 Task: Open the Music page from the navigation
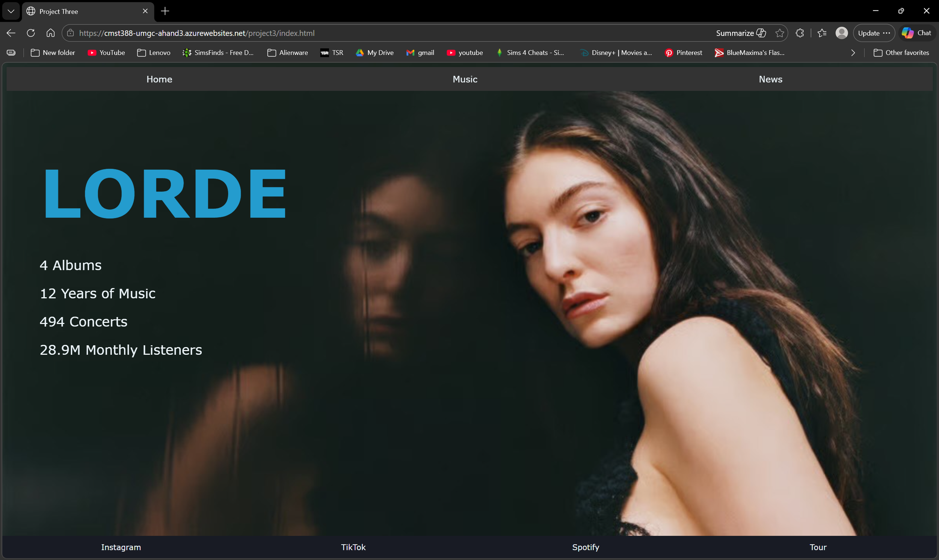click(465, 79)
